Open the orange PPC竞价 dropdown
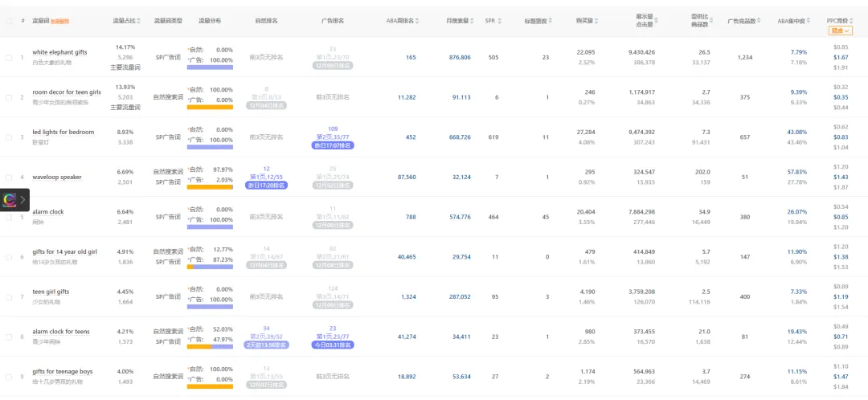 pyautogui.click(x=840, y=31)
